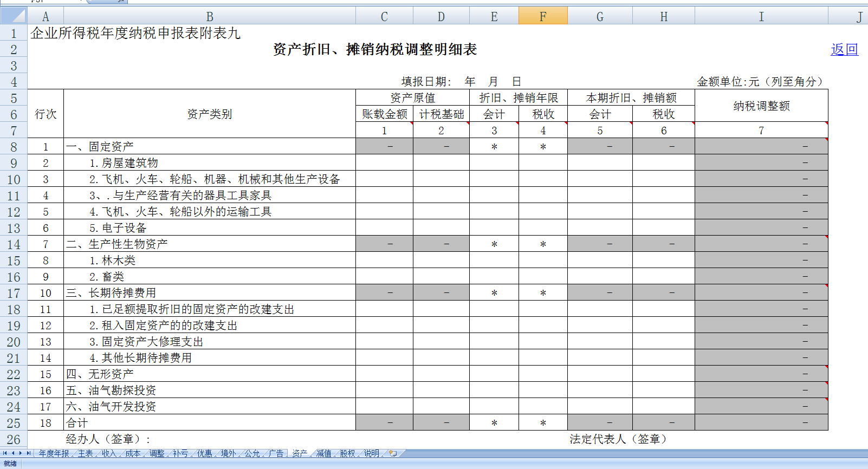Viewport: 868px width, 469px height.
Task: Select row 8 header
Action: point(14,147)
